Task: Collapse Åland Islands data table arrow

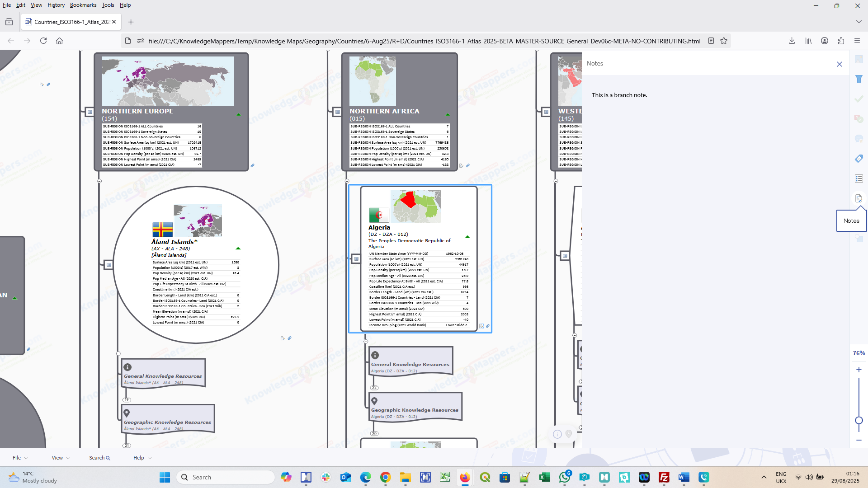Action: pyautogui.click(x=238, y=249)
